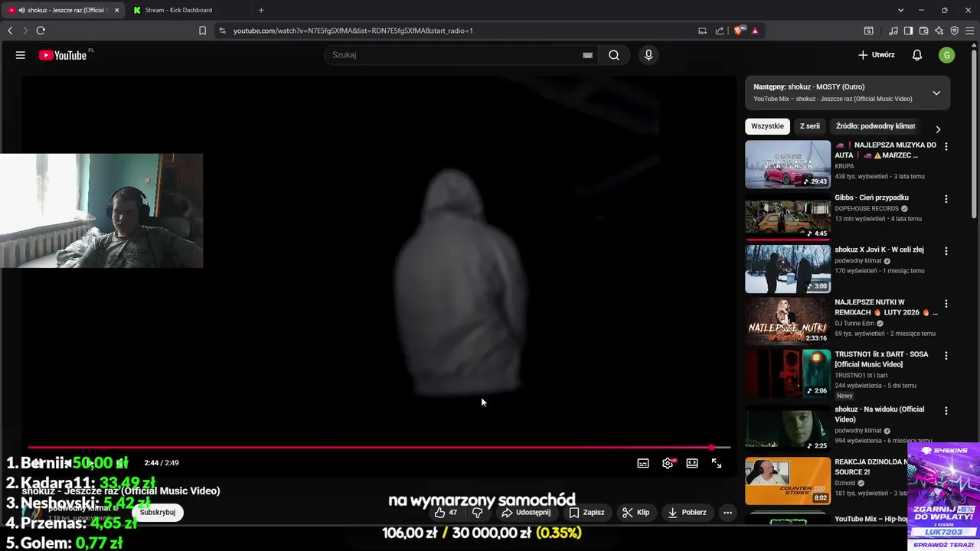The width and height of the screenshot is (980, 551).
Task: Click Zapisz save button
Action: coord(586,513)
